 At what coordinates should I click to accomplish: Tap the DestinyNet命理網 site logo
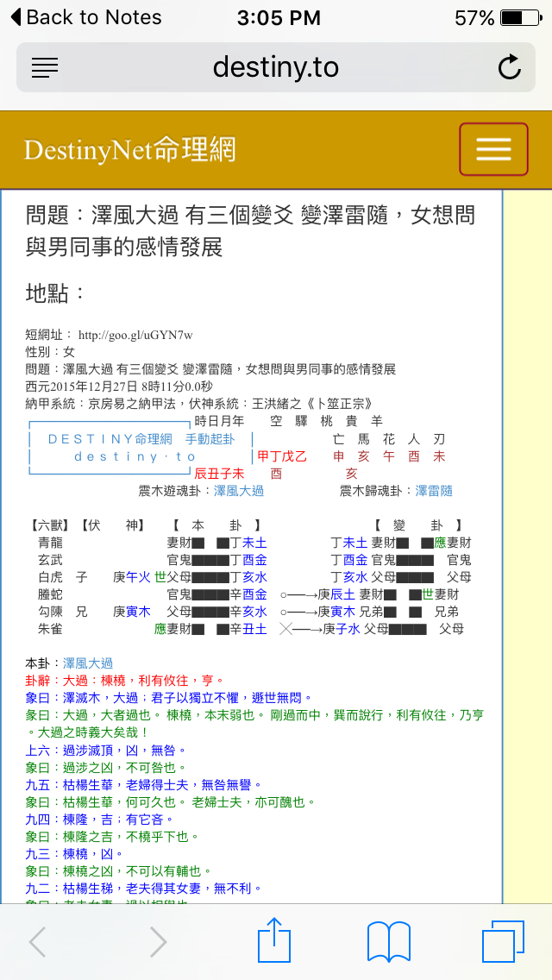tap(129, 150)
